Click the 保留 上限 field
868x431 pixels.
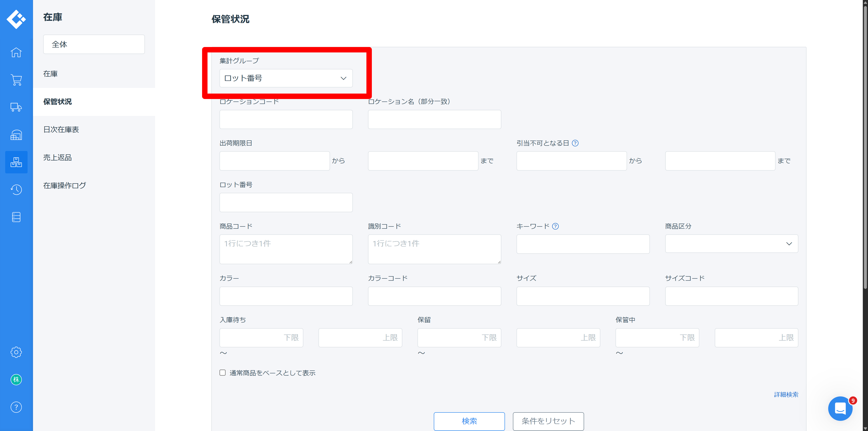point(558,338)
